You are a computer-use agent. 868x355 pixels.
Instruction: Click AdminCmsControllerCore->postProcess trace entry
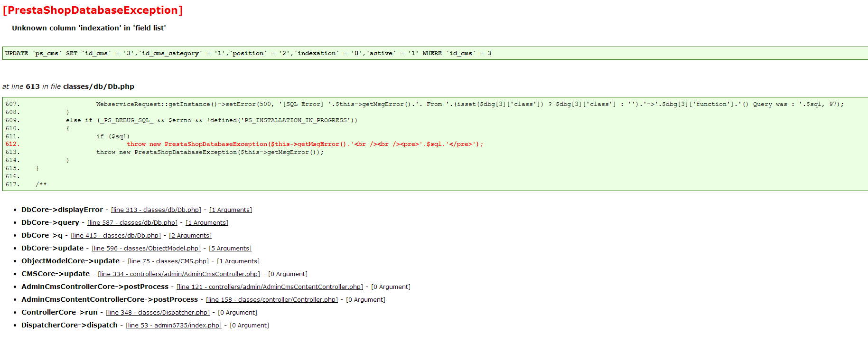coord(95,287)
